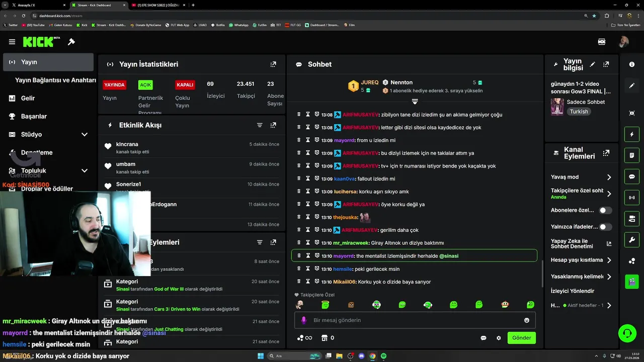The height and width of the screenshot is (362, 644).
Task: Open the filter icon in Etkinlik Akışı header
Action: coord(260,125)
